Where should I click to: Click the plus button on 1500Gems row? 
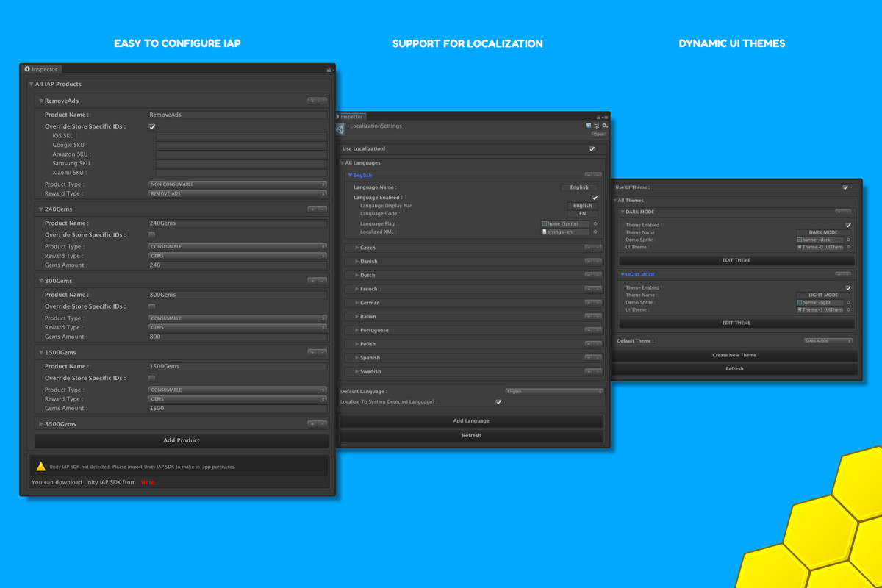pos(312,352)
